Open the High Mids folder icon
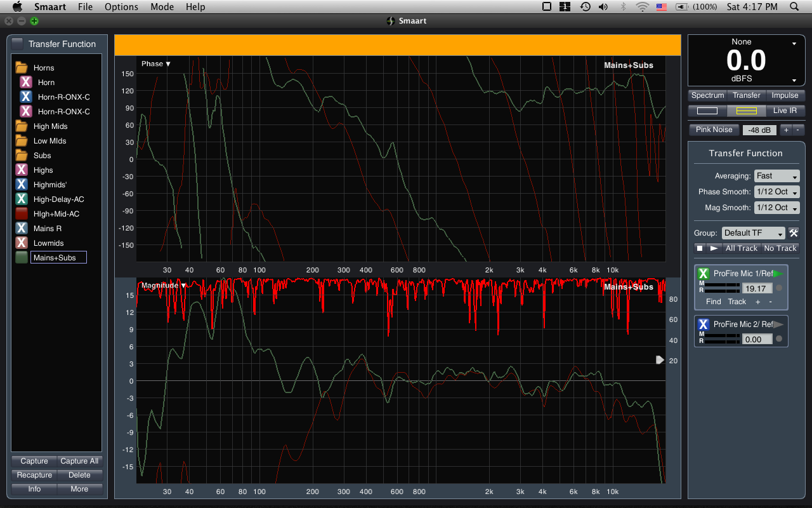Viewport: 812px width, 508px height. tap(22, 126)
